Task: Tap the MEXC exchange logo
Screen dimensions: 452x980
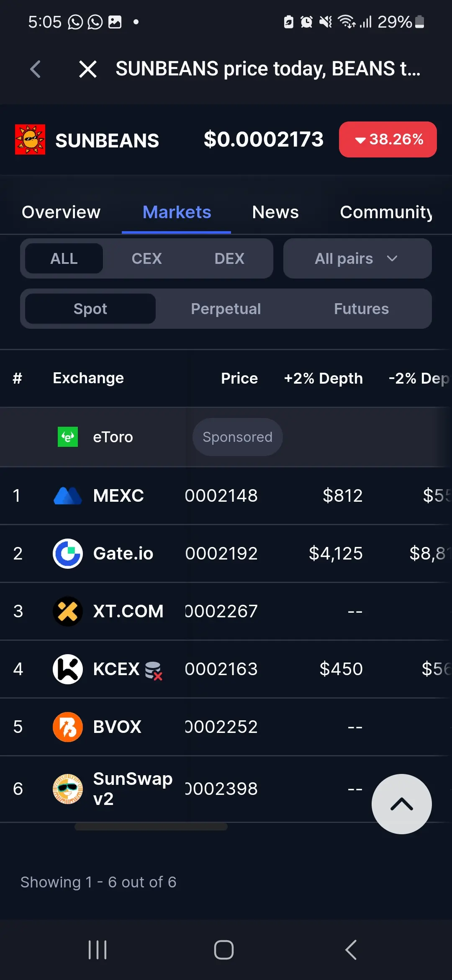Action: click(x=68, y=496)
